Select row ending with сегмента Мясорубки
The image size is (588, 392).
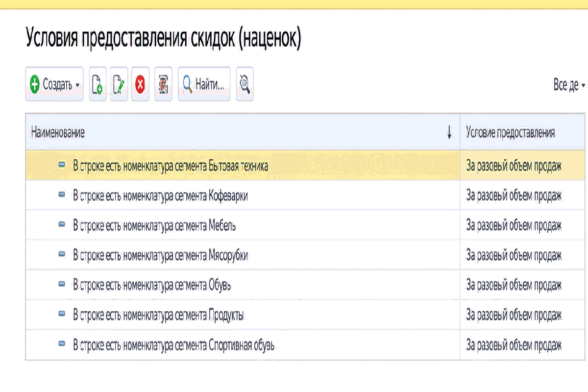point(306,255)
